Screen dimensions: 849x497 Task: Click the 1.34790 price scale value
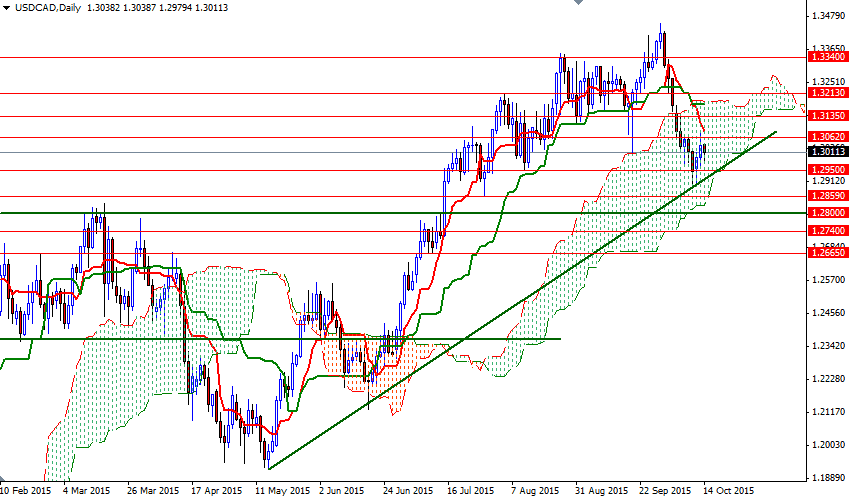(827, 16)
